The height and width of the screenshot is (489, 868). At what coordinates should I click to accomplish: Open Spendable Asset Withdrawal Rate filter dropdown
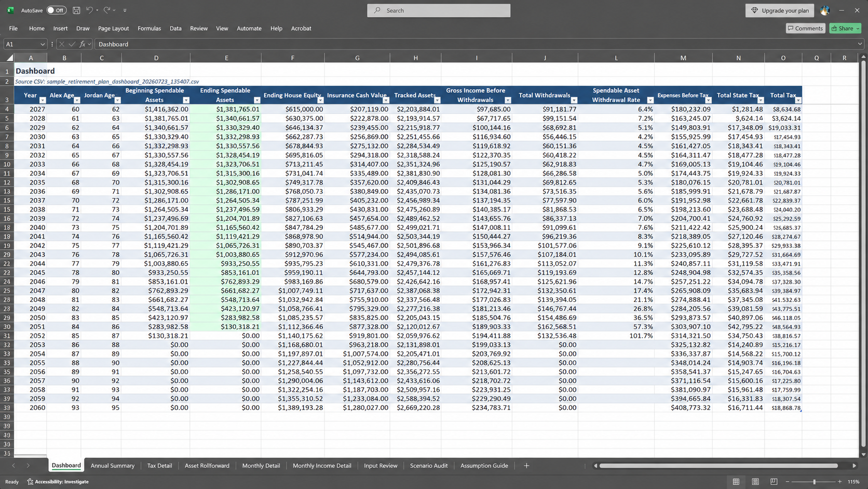coord(650,100)
